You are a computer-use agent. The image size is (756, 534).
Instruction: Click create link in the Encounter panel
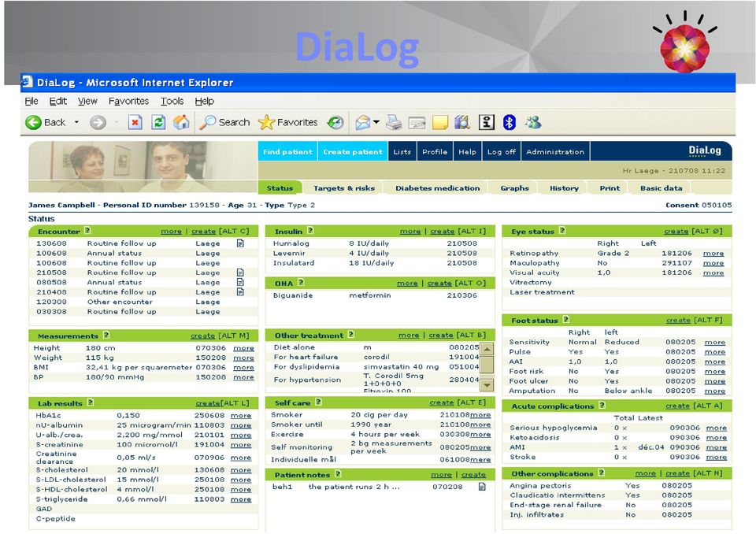pyautogui.click(x=203, y=232)
